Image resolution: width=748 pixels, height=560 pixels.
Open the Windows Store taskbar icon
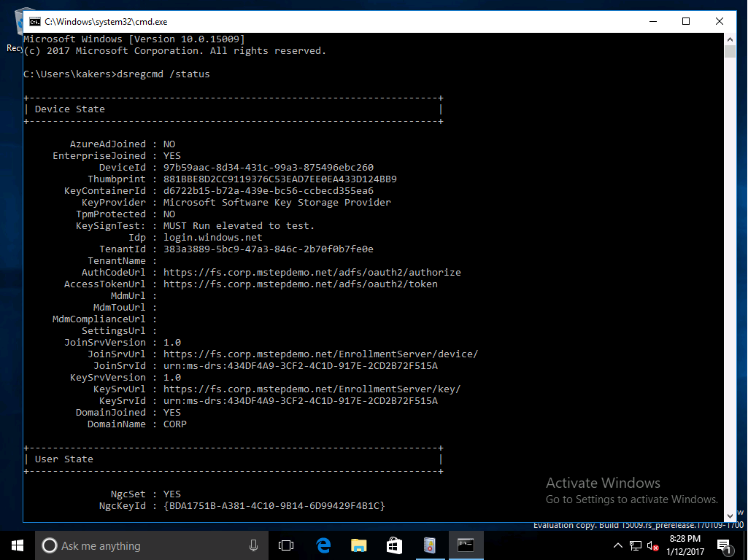[x=394, y=545]
